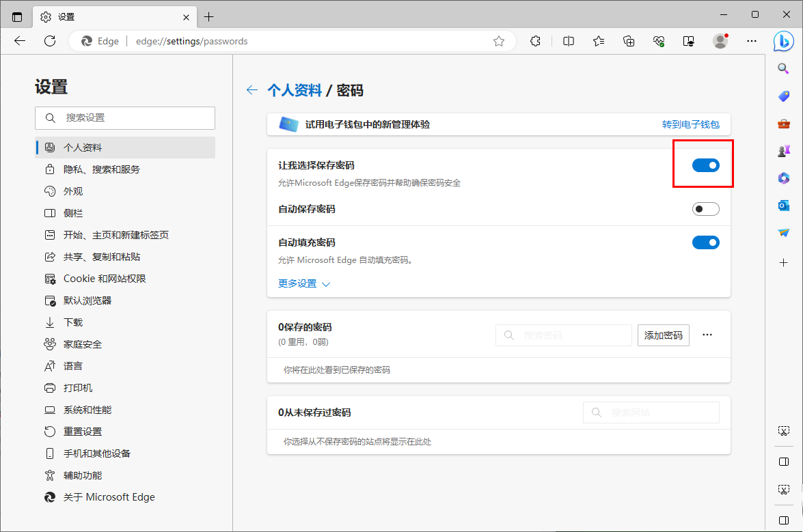Open the Extensions puzzle icon
The height and width of the screenshot is (532, 803).
click(535, 41)
